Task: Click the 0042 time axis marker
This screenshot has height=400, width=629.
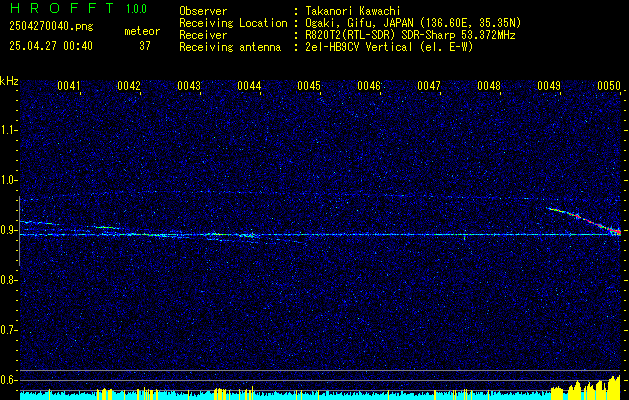Action: (x=129, y=86)
